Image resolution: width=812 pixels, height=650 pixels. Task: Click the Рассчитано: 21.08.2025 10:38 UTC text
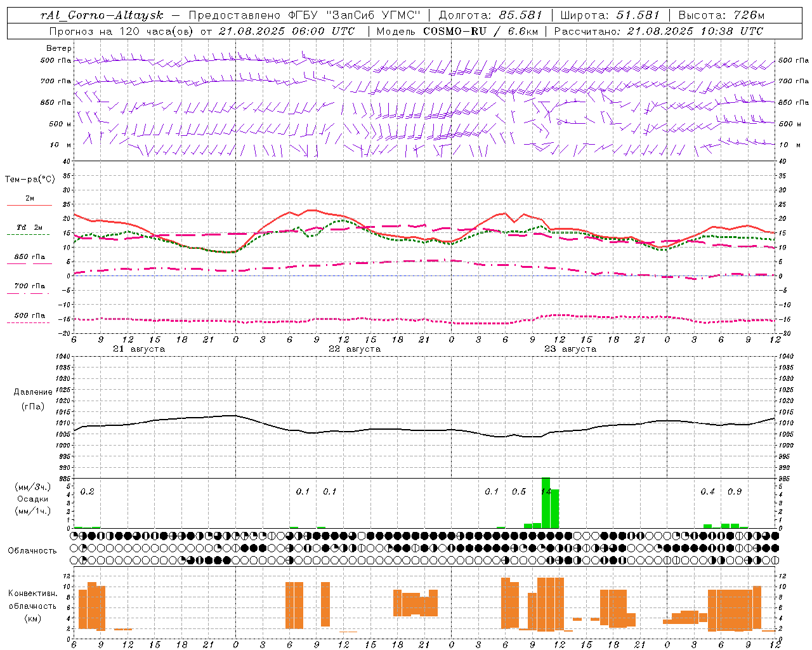(x=658, y=31)
